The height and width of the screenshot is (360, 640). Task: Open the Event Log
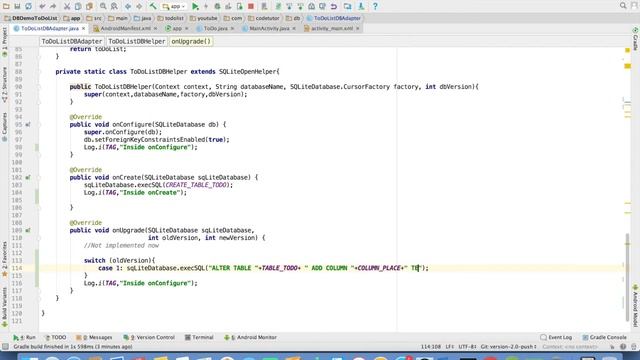tap(556, 338)
